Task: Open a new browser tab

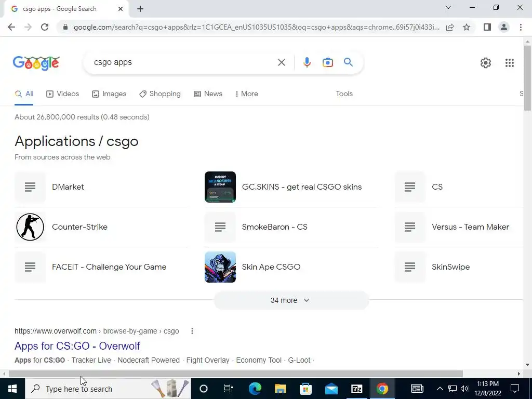Action: point(140,9)
